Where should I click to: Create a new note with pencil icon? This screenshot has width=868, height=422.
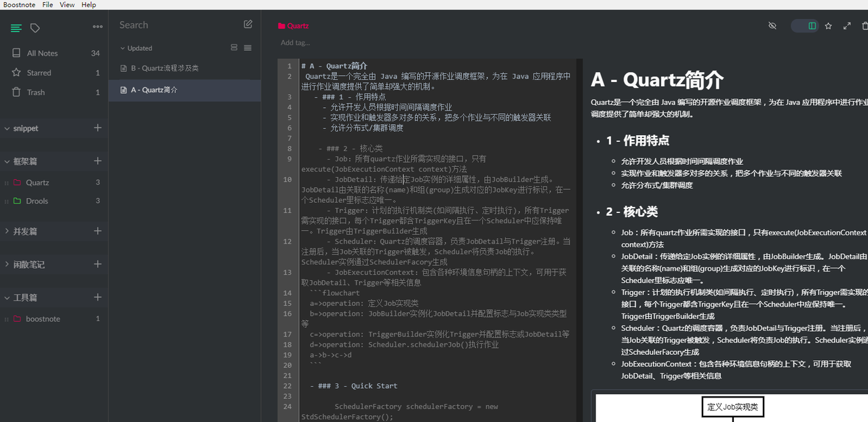248,24
